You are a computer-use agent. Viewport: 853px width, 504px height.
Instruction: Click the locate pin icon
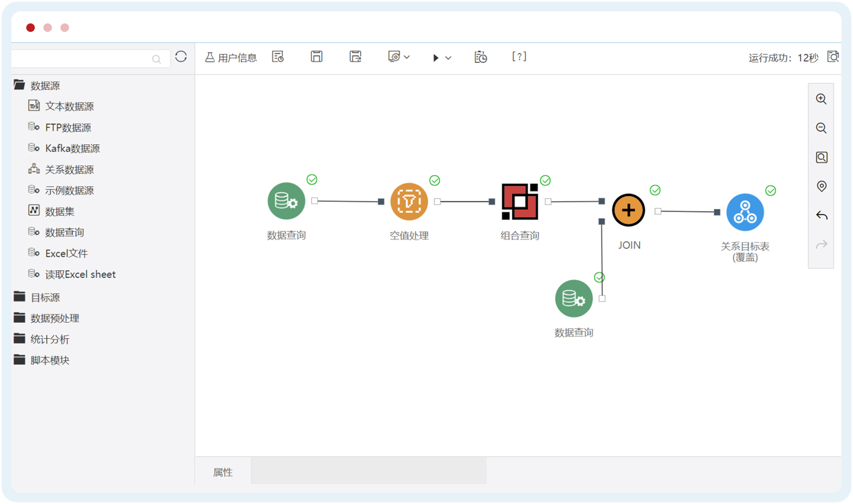(822, 186)
